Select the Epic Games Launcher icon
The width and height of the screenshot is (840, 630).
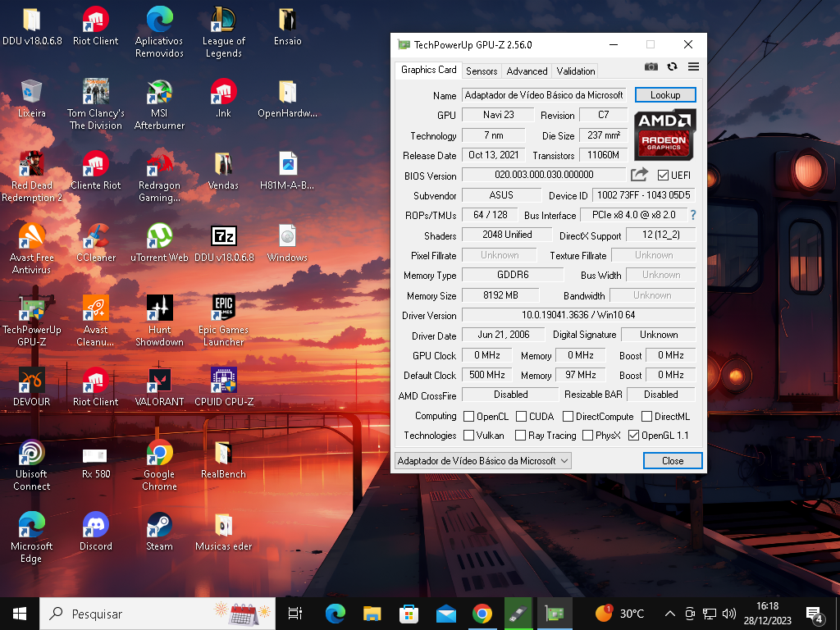[x=223, y=321]
